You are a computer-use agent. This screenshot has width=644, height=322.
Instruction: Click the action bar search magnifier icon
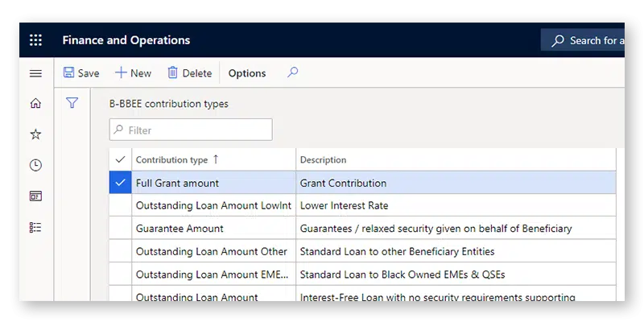(292, 72)
